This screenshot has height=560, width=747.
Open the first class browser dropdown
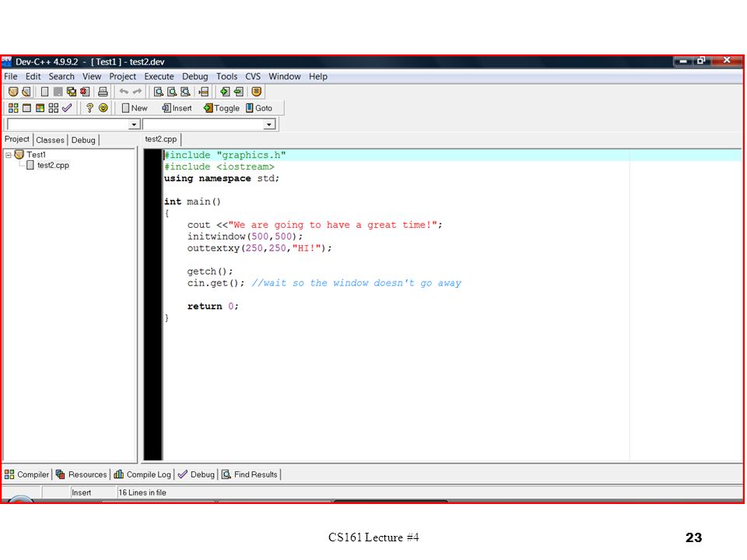click(134, 124)
